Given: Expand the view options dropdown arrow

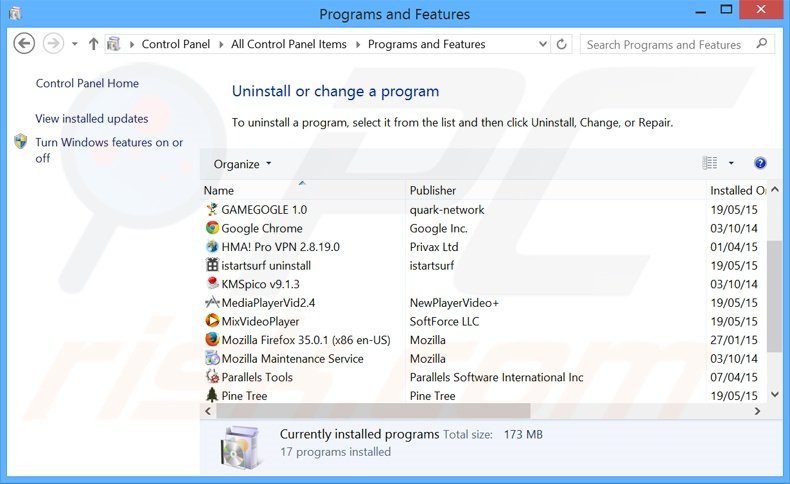Looking at the screenshot, I should [x=731, y=163].
